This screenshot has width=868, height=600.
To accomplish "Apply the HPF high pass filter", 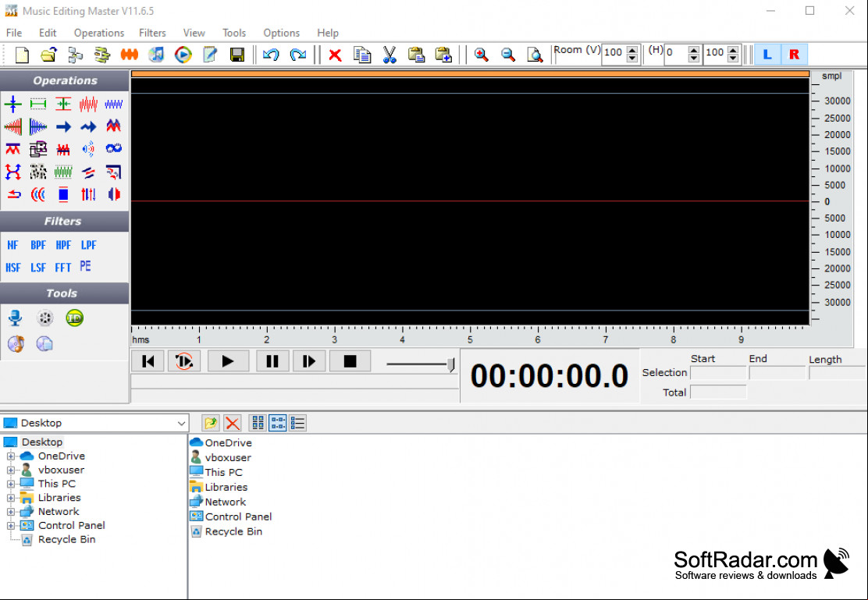I will click(x=63, y=245).
